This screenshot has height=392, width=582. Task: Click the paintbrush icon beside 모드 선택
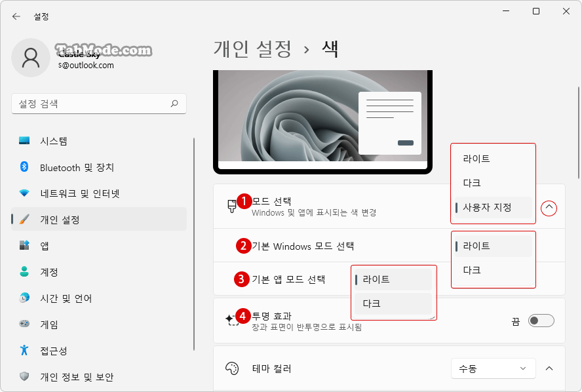tap(232, 206)
